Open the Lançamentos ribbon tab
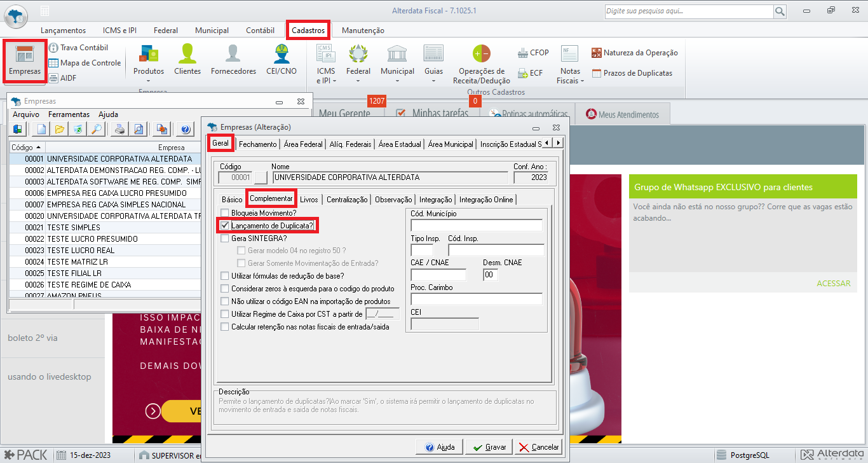Image resolution: width=868 pixels, height=463 pixels. pos(63,31)
